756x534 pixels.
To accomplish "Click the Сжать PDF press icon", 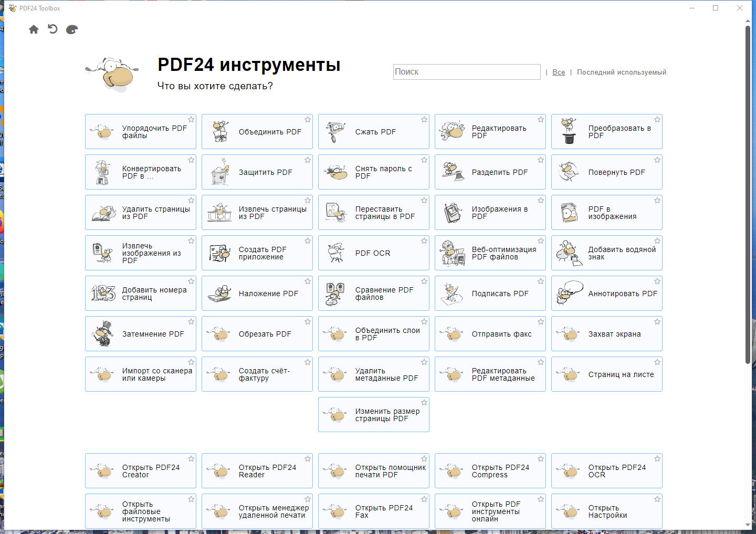I will pos(335,132).
